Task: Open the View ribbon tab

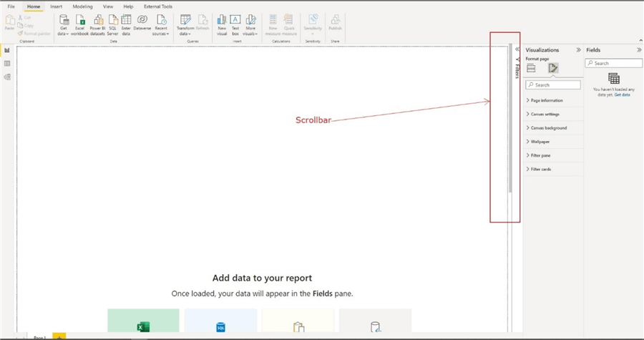Action: (108, 6)
